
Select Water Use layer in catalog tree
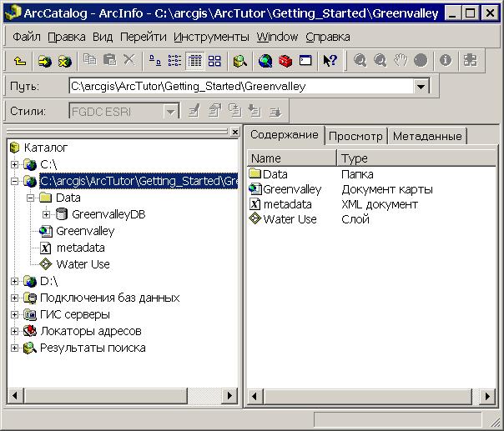pos(83,264)
